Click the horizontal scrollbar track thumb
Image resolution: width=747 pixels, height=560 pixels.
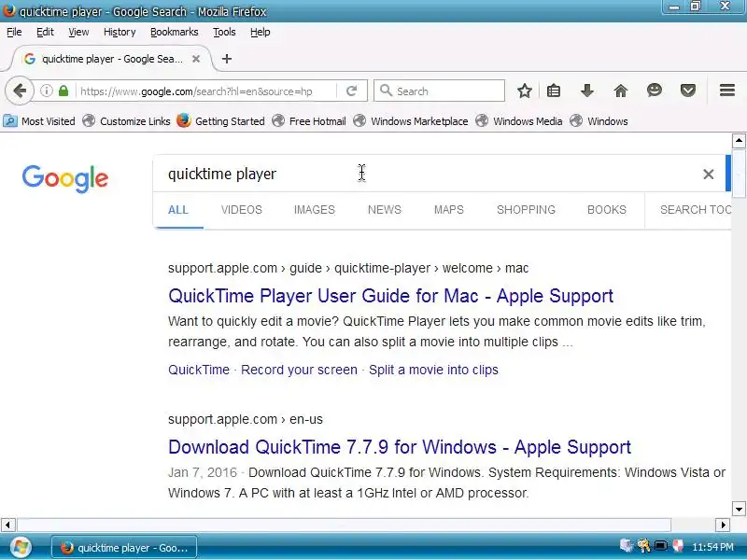click(x=344, y=525)
